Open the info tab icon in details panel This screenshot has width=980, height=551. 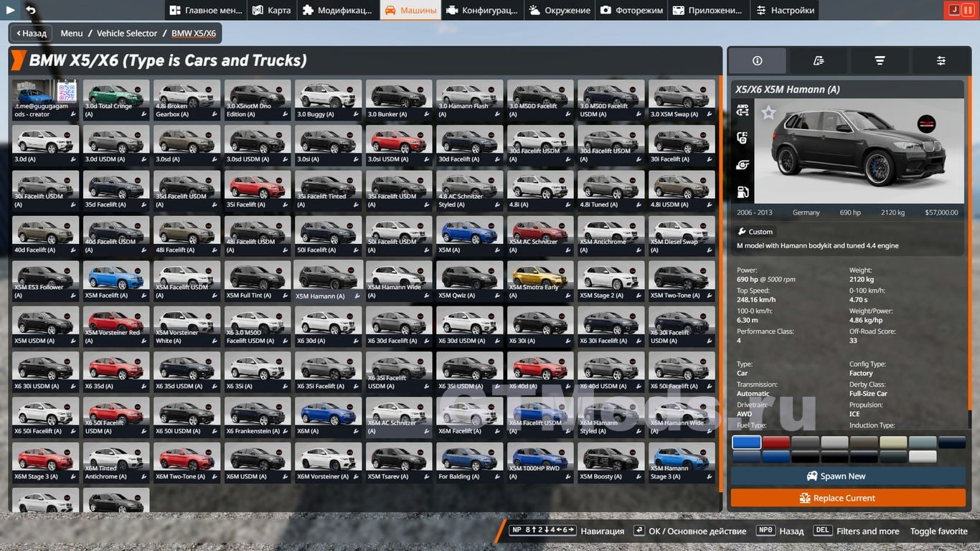[757, 61]
